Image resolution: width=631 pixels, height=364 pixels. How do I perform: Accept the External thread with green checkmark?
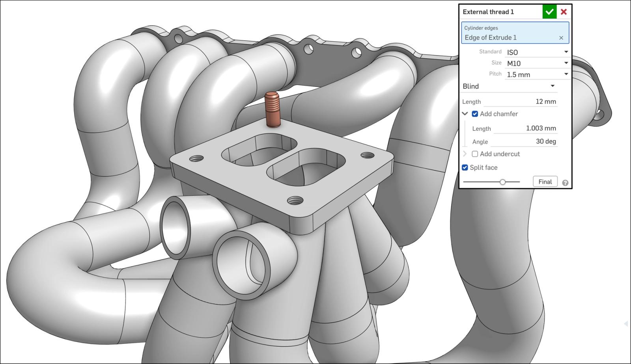549,12
